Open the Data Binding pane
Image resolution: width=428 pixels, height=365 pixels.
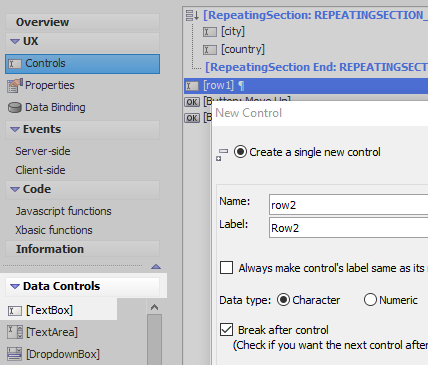pyautogui.click(x=55, y=107)
